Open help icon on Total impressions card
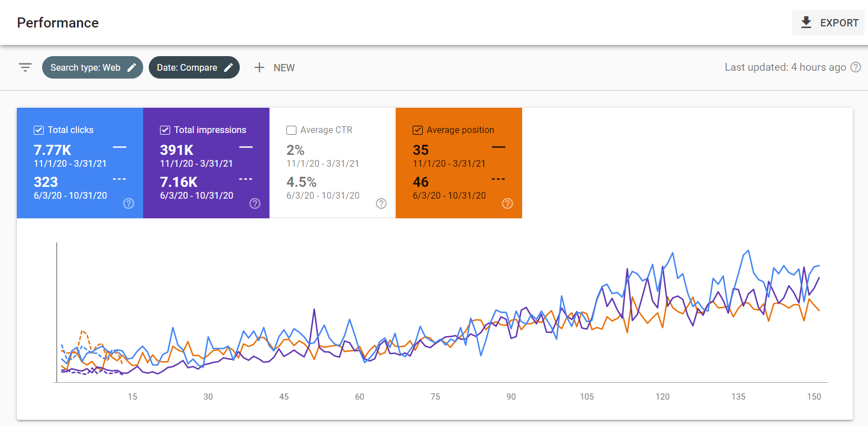 point(255,203)
